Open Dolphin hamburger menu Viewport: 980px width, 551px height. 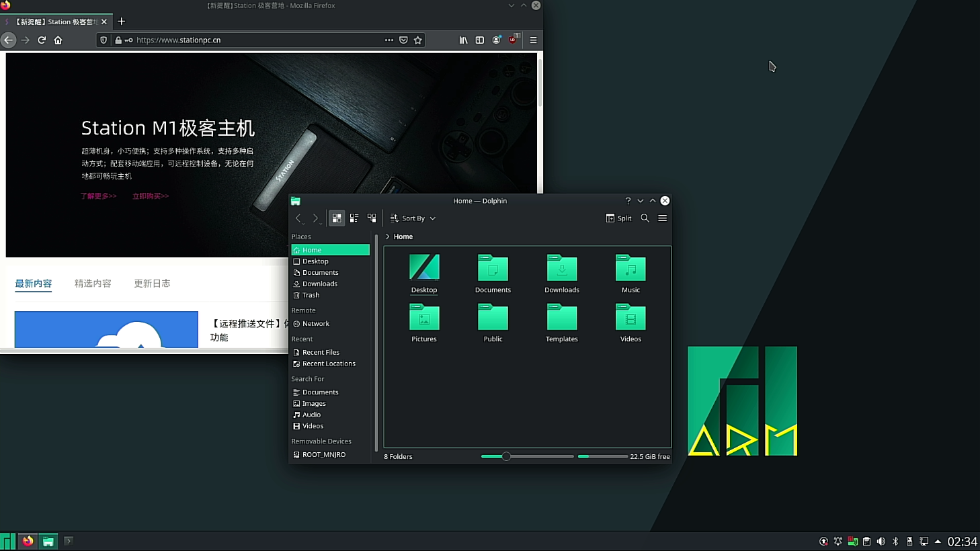point(662,218)
